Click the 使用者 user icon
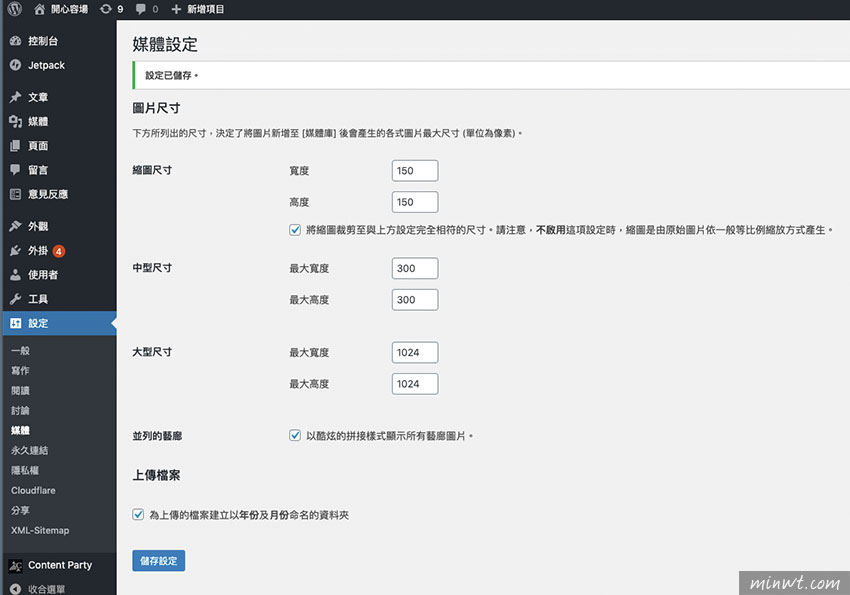 click(15, 275)
